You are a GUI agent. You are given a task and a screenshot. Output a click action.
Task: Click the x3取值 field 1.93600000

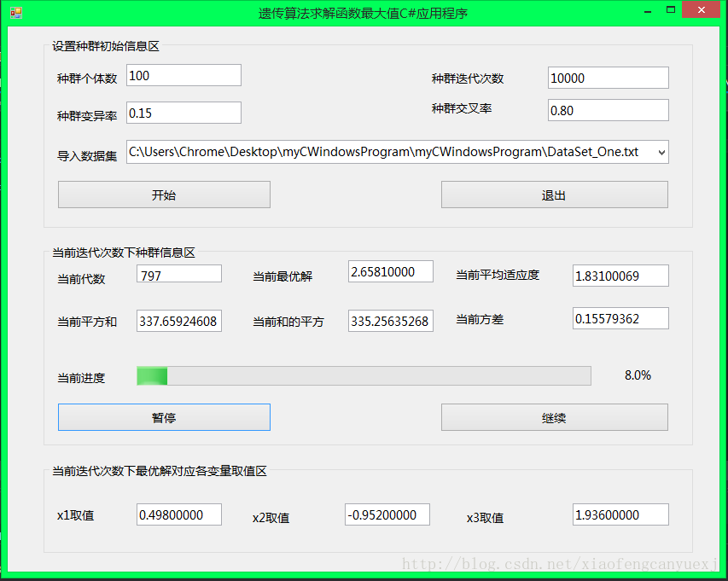[620, 514]
